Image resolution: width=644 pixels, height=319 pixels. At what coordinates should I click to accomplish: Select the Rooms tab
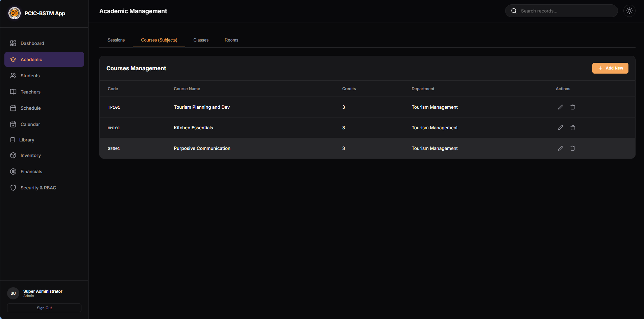click(x=231, y=40)
